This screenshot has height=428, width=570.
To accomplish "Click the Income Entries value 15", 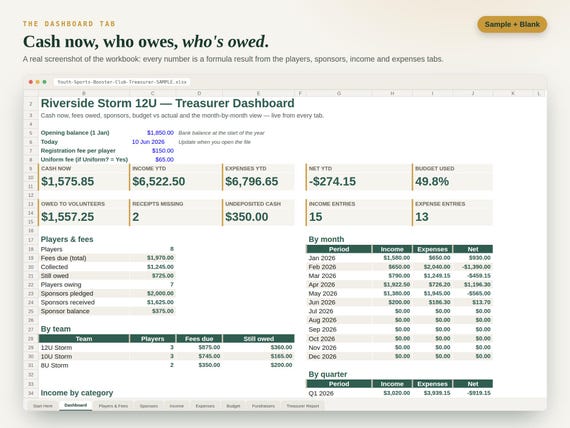I will [316, 217].
